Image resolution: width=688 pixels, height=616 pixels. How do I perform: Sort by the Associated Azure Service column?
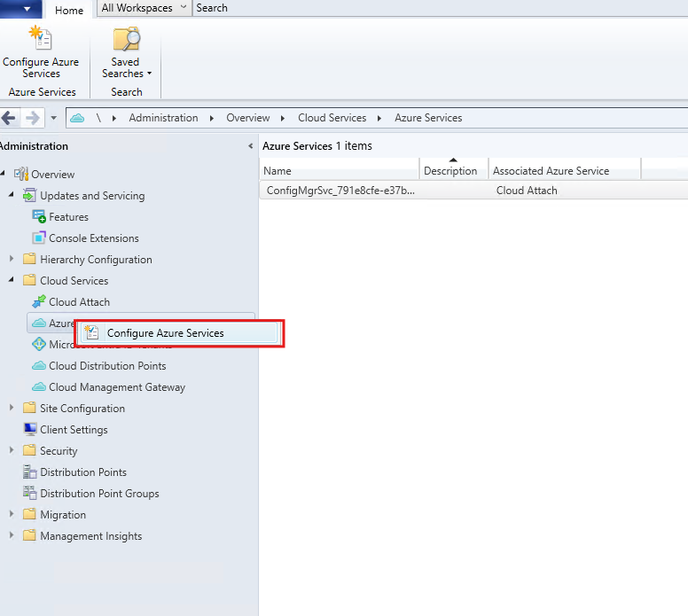coord(551,171)
